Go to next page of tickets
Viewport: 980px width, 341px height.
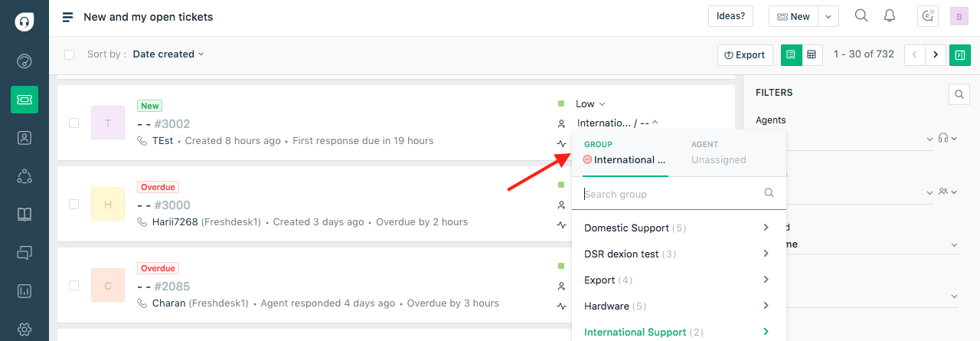[x=936, y=54]
